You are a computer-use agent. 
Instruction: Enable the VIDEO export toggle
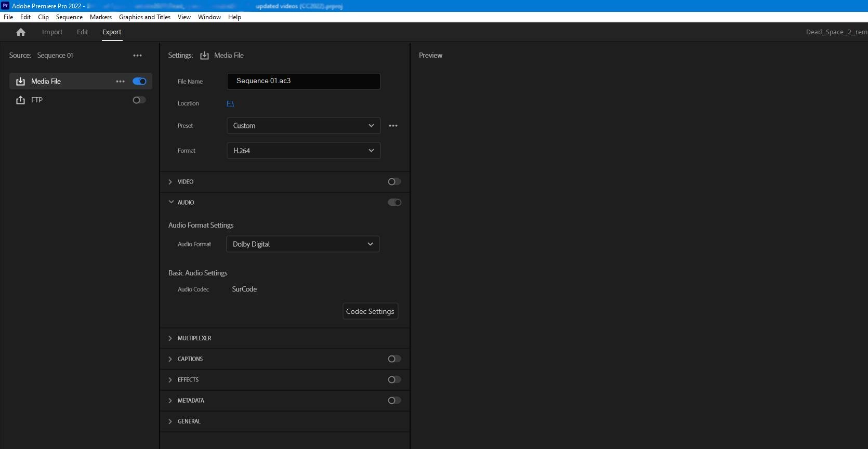[394, 182]
